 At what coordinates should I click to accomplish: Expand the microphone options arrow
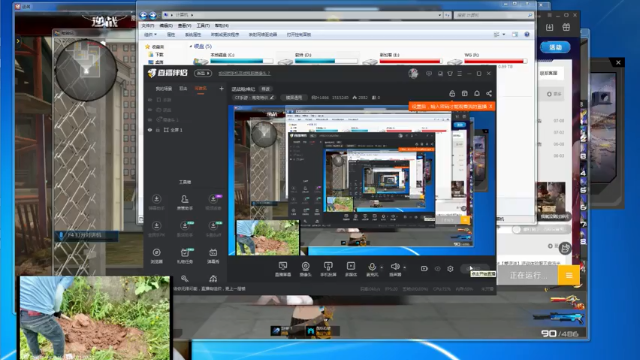click(x=382, y=268)
